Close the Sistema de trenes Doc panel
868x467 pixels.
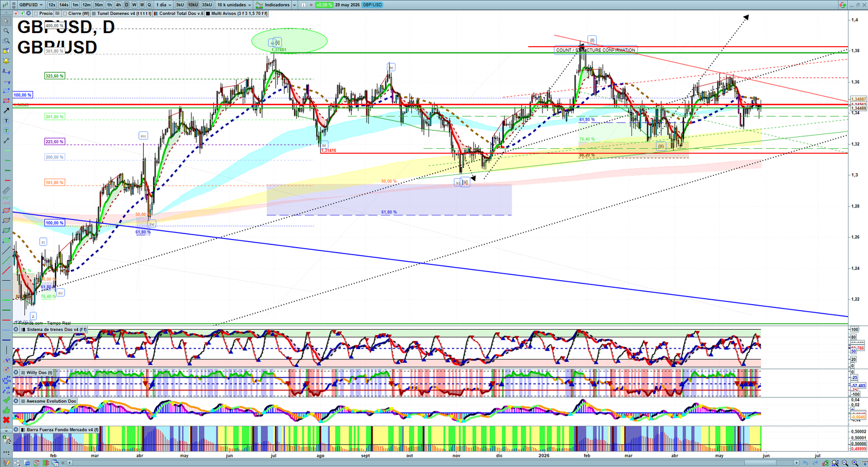(x=16, y=329)
